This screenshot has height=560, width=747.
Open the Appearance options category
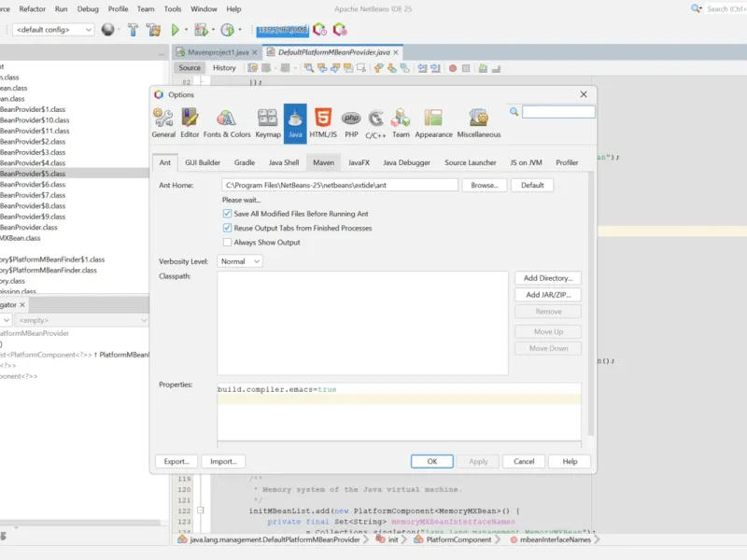433,123
